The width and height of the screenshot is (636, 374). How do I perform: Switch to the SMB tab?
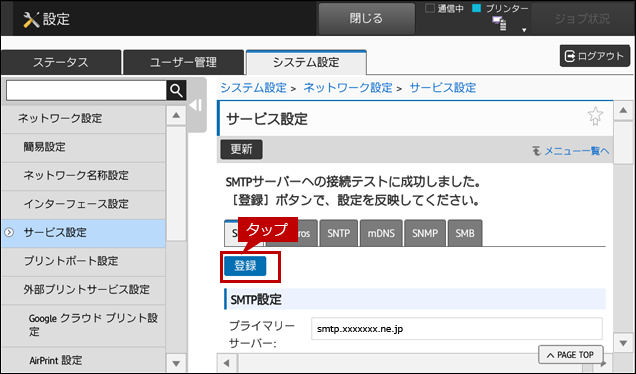click(x=465, y=233)
